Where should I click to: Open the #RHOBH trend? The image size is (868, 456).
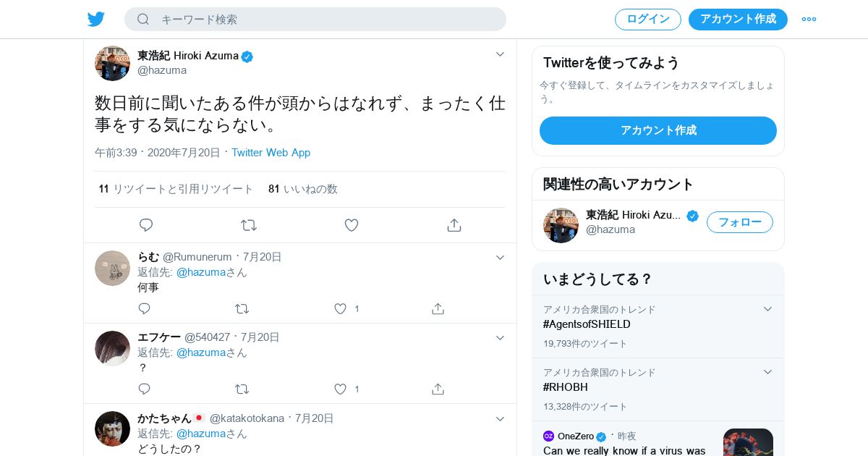pyautogui.click(x=566, y=387)
